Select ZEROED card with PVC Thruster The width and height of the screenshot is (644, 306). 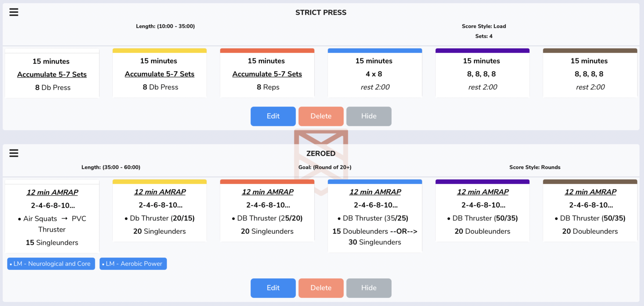pyautogui.click(x=52, y=216)
